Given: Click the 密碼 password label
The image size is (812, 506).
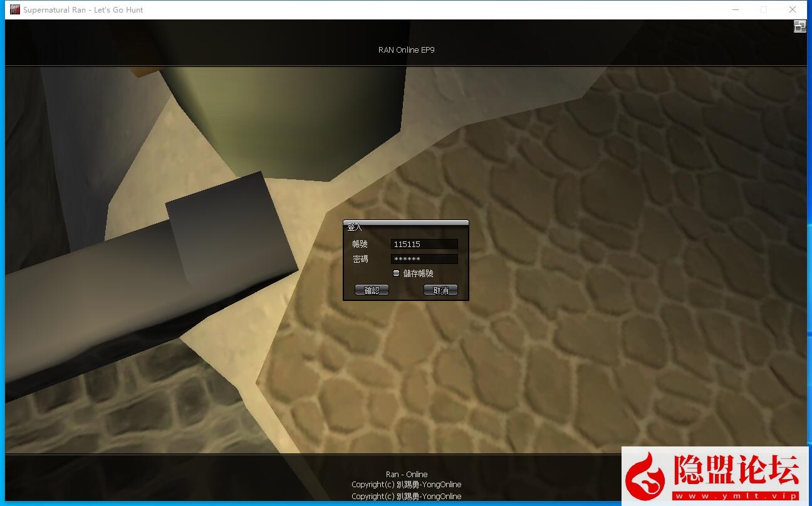Looking at the screenshot, I should (x=360, y=259).
